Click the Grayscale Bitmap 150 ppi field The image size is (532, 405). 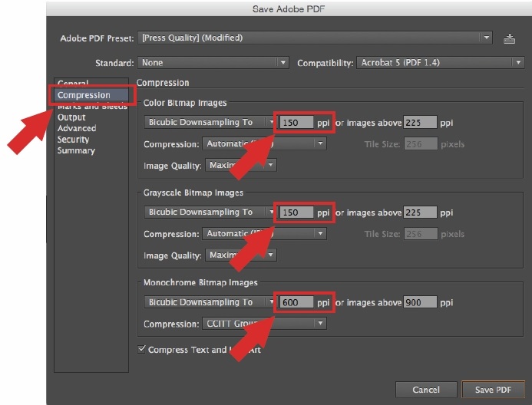[296, 212]
